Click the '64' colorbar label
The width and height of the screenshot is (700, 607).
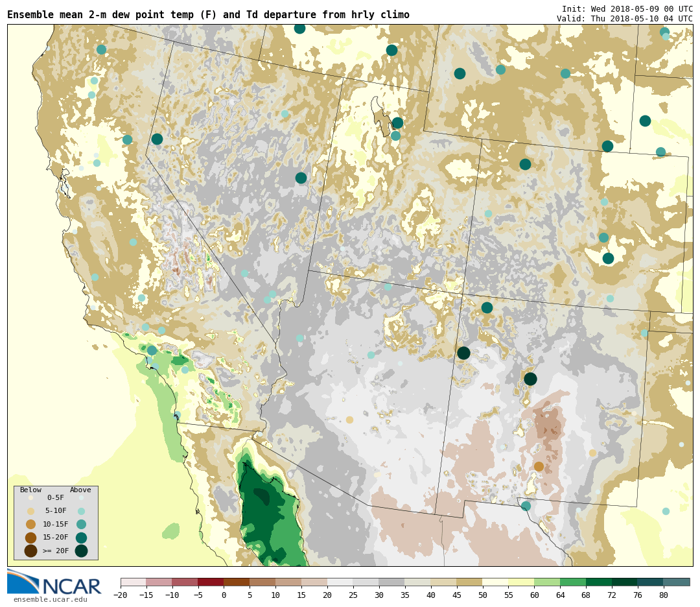point(560,595)
